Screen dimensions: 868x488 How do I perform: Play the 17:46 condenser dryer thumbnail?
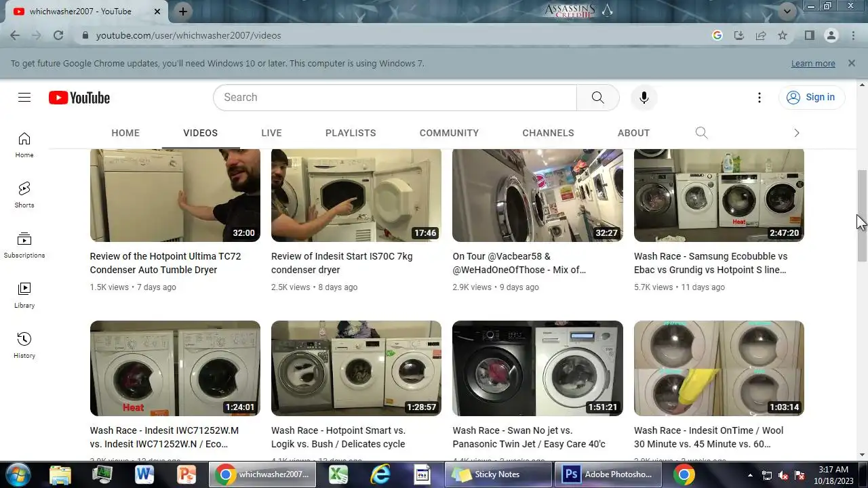pyautogui.click(x=356, y=195)
